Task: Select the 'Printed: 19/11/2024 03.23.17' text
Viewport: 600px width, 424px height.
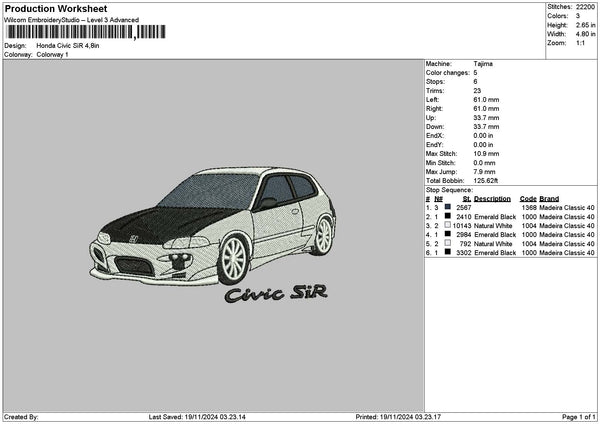Action: coord(398,417)
